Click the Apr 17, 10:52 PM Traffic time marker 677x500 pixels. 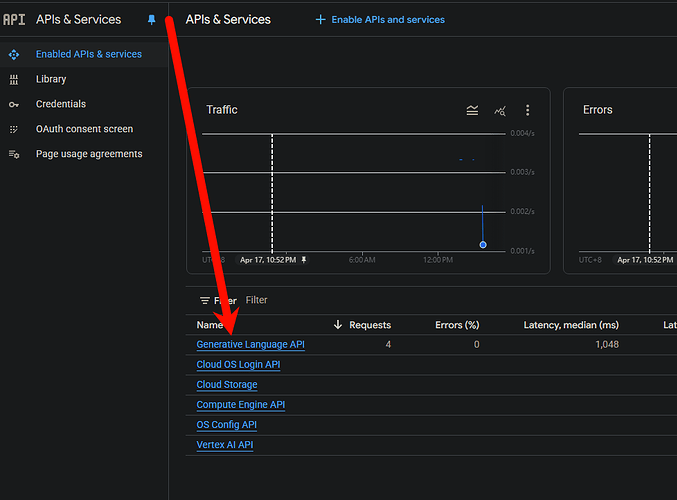pyautogui.click(x=268, y=260)
